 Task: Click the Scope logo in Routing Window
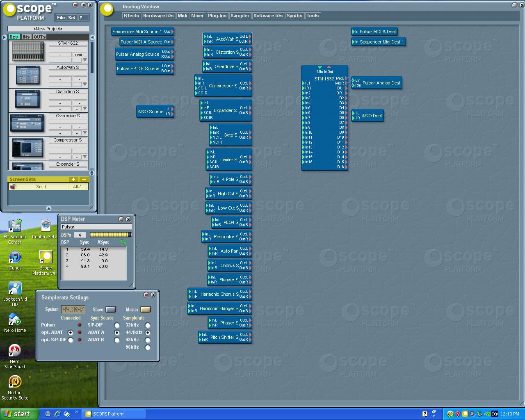point(107,9)
